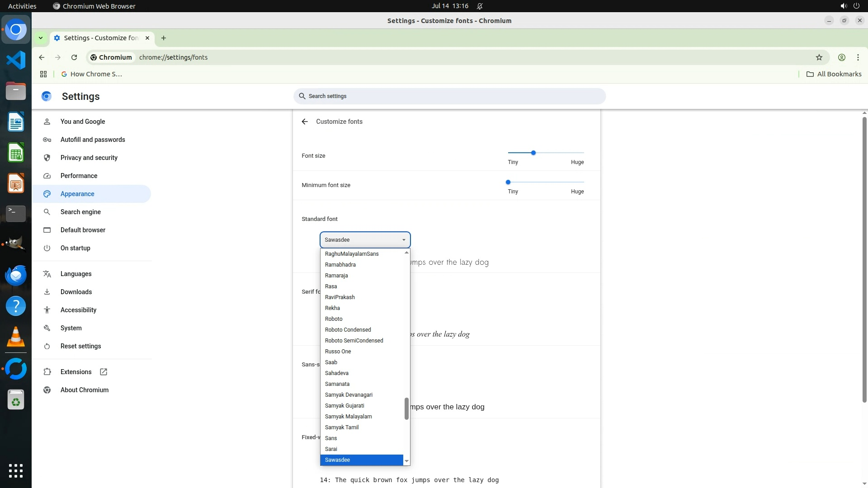Open the Chromium three-dot menu

858,57
